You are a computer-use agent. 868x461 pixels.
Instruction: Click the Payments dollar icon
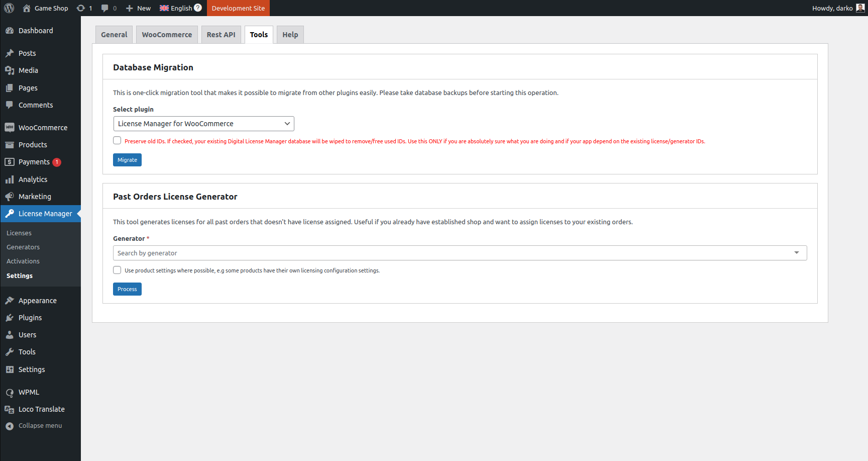[10, 162]
